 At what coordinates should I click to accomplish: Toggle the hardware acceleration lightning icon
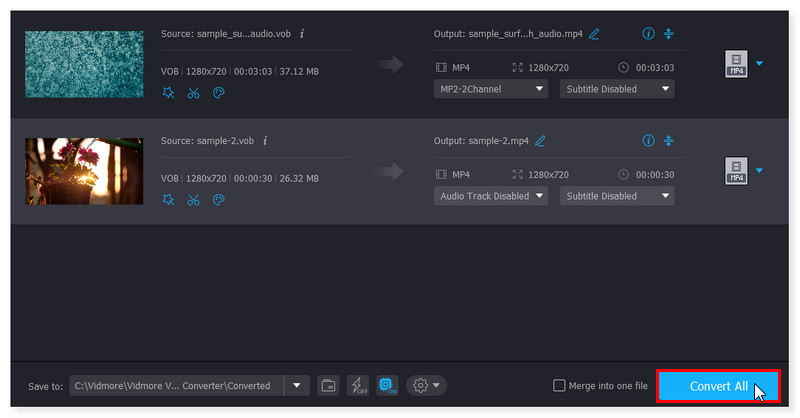coord(357,386)
